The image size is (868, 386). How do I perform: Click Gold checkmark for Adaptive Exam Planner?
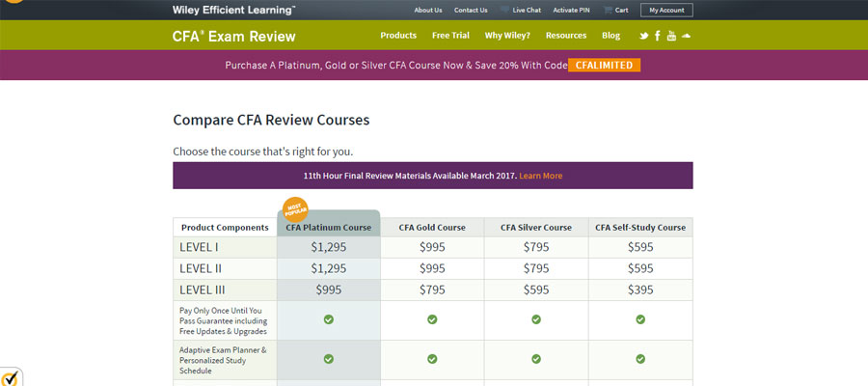point(432,359)
